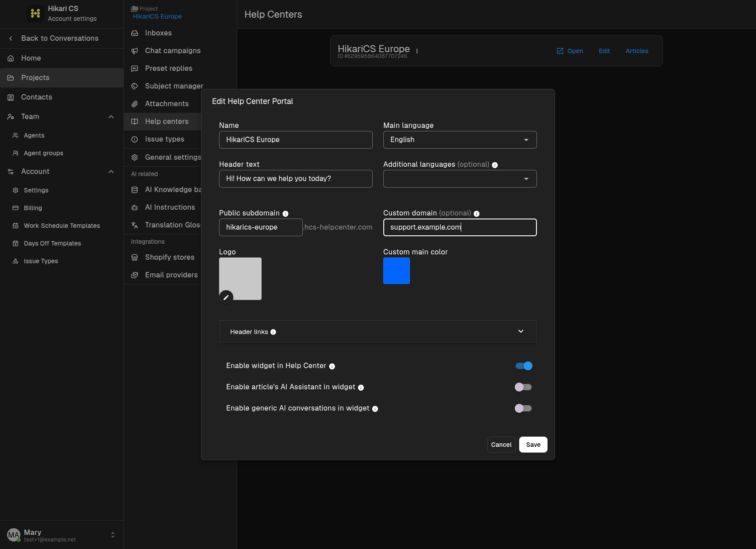756x549 pixels.
Task: Click the Public subdomain input field
Action: (261, 227)
